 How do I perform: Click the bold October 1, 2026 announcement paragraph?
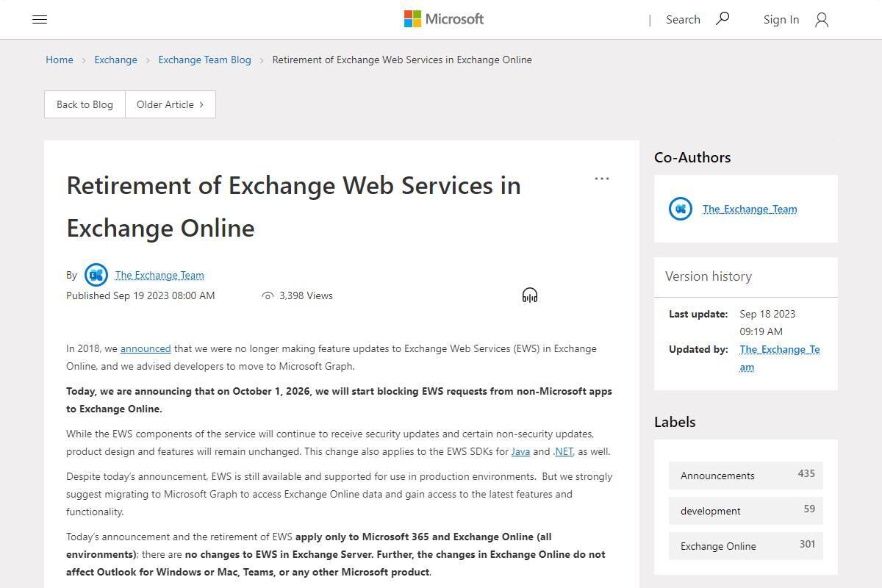point(339,400)
